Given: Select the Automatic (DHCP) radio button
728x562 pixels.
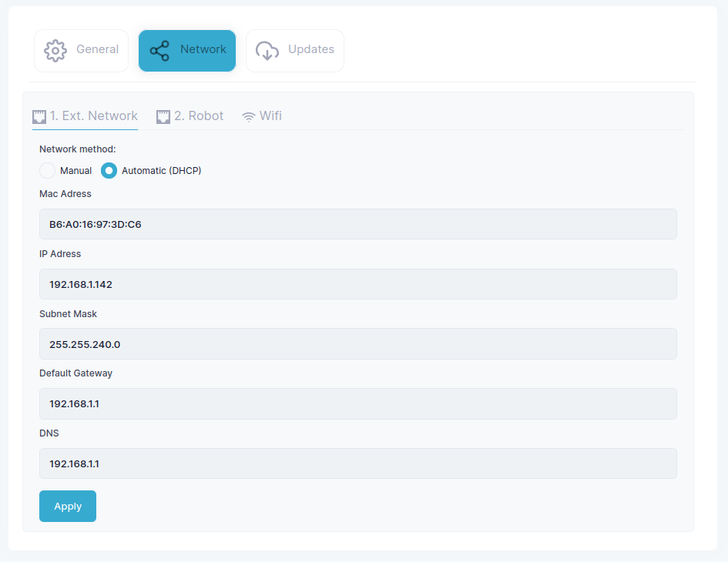Looking at the screenshot, I should pos(109,171).
